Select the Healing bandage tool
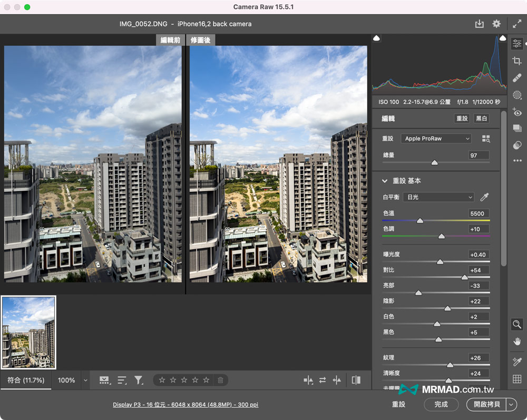The width and height of the screenshot is (527, 420). [x=517, y=78]
